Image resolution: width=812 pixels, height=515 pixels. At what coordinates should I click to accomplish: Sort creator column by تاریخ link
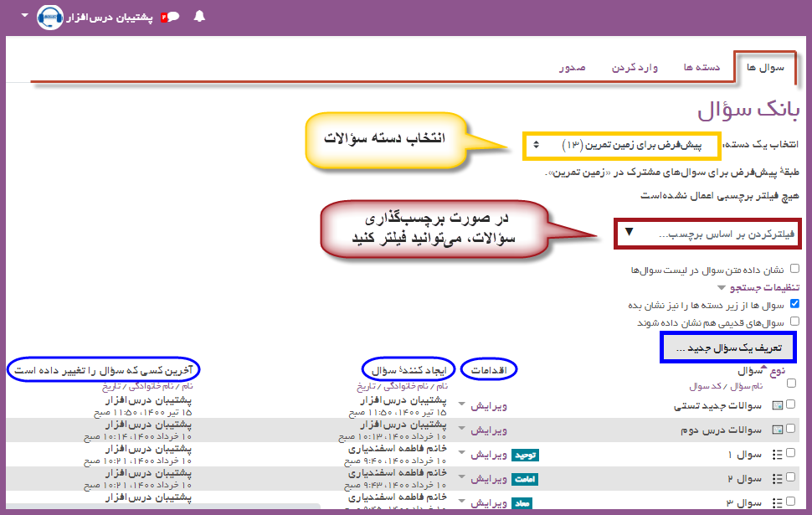coord(366,387)
